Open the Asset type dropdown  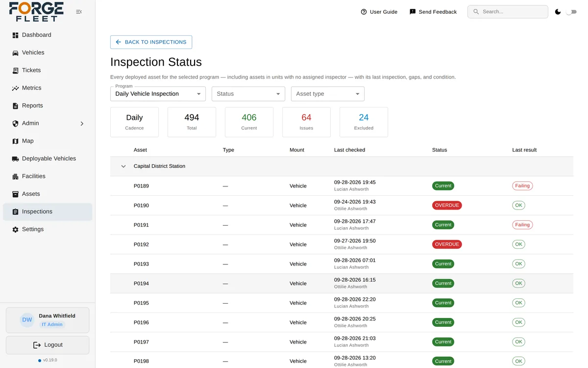tap(328, 94)
